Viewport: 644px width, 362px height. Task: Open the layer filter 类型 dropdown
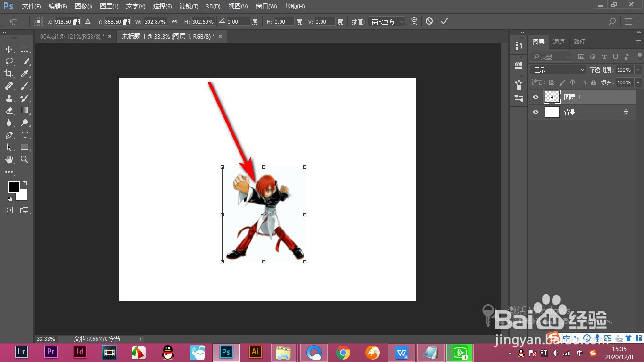coord(550,57)
